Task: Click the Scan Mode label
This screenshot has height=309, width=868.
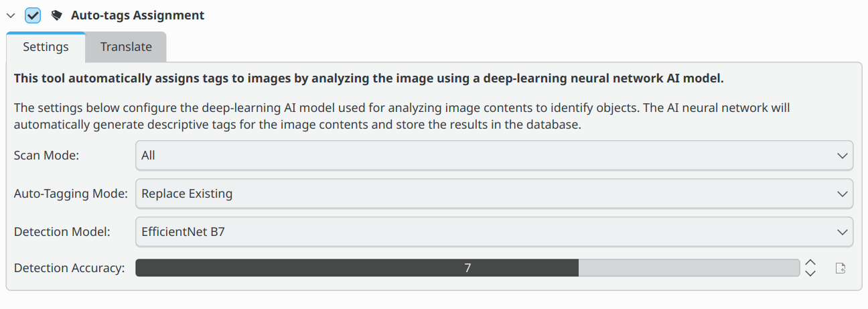Action: click(46, 156)
